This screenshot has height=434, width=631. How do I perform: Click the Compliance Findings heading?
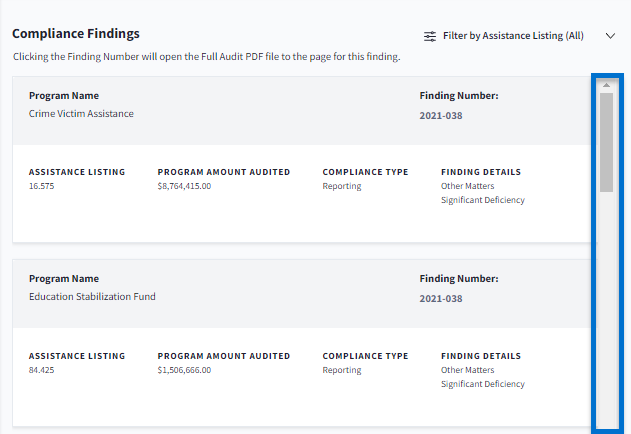[x=76, y=34]
